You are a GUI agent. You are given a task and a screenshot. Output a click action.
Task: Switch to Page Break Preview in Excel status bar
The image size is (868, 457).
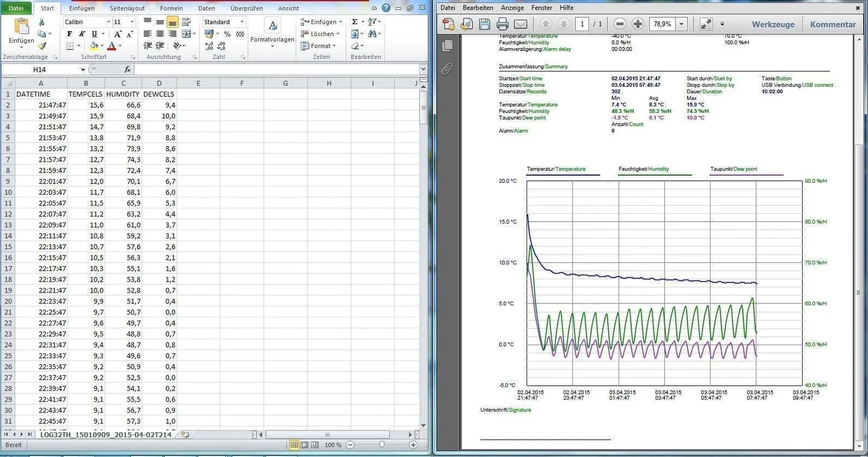316,445
